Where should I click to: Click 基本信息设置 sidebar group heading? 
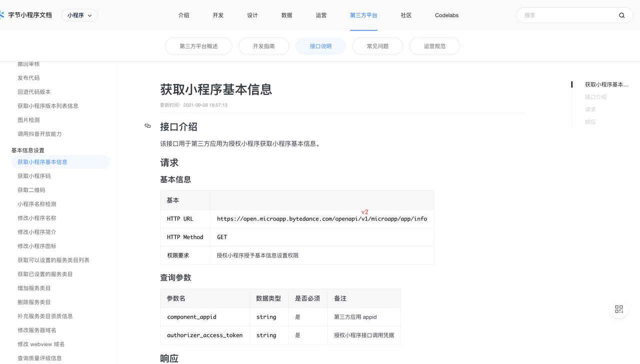point(28,150)
